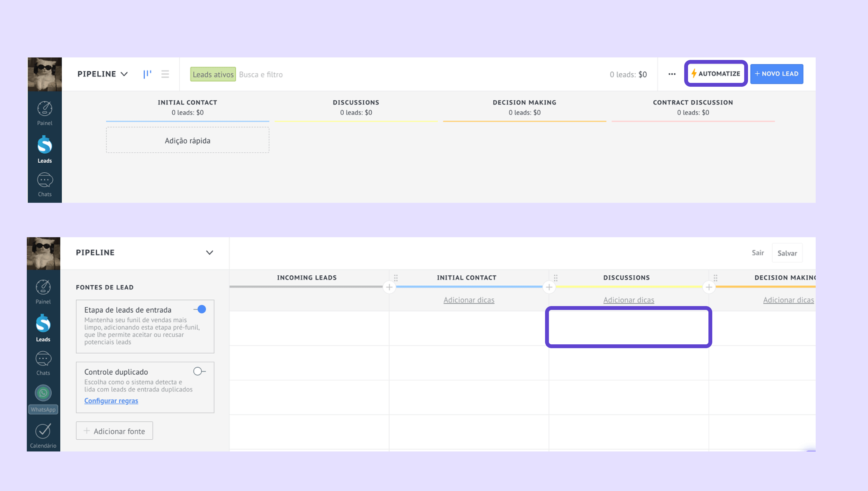868x491 pixels.
Task: Open the three-dots more options menu
Action: click(672, 74)
